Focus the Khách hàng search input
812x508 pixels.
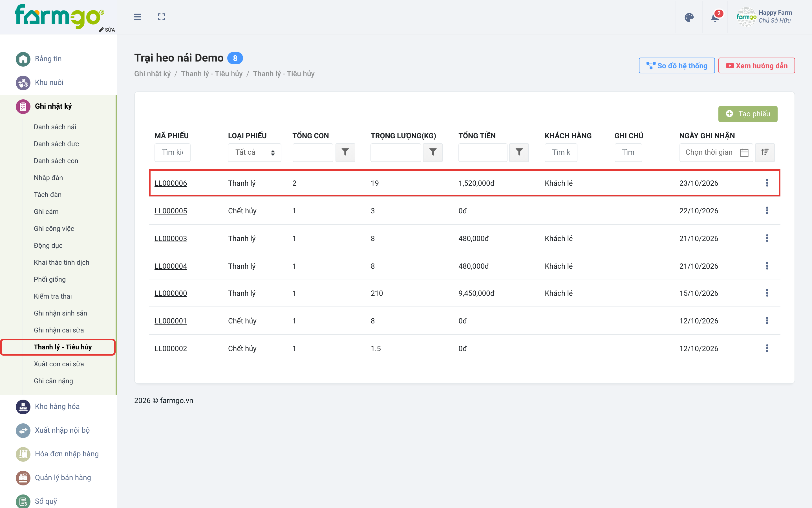pos(561,152)
